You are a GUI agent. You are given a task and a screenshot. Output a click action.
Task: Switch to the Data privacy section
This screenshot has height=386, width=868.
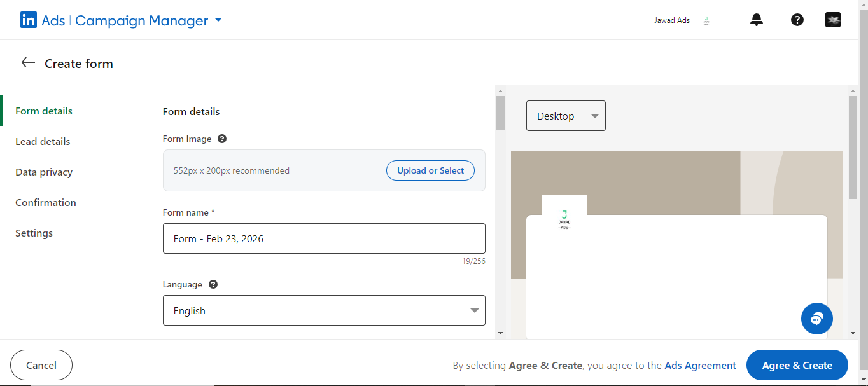click(44, 172)
